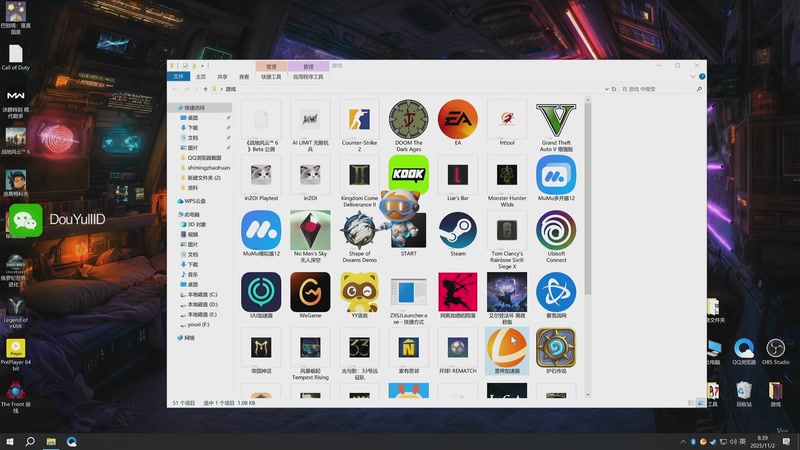Select the Counter-Strike 2 shortcut

point(359,125)
